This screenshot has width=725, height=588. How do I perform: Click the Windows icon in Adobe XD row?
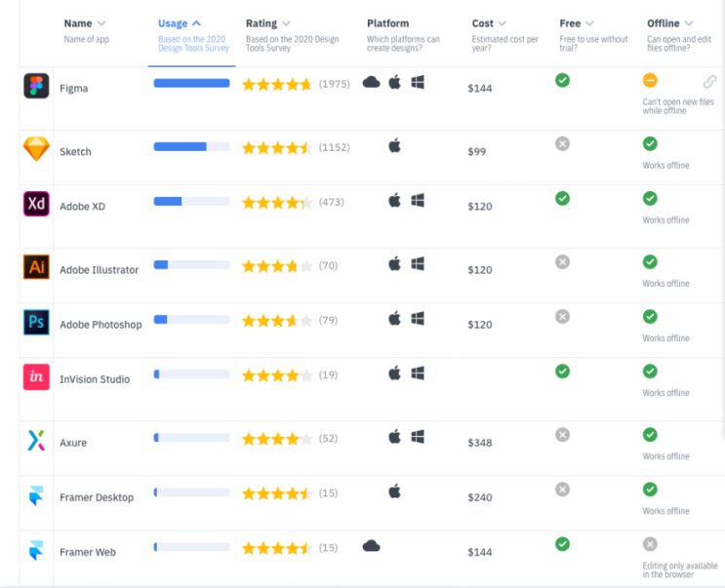418,201
